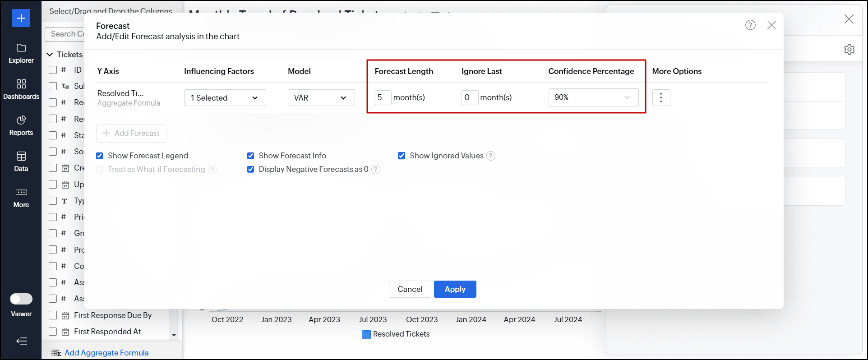Switch the Viewer mode toggle

(x=21, y=299)
